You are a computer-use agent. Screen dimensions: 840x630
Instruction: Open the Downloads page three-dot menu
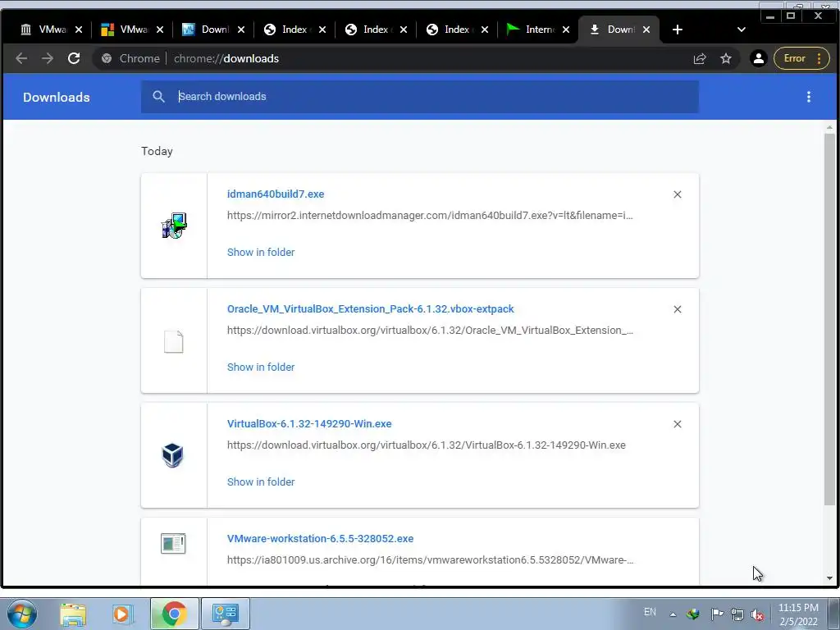pos(809,97)
